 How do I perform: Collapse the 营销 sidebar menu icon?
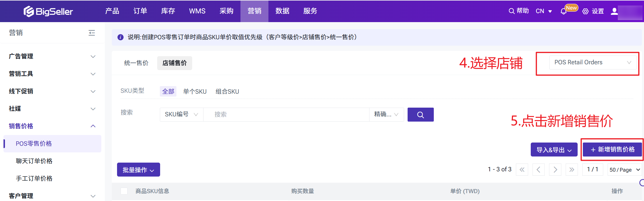pos(92,33)
